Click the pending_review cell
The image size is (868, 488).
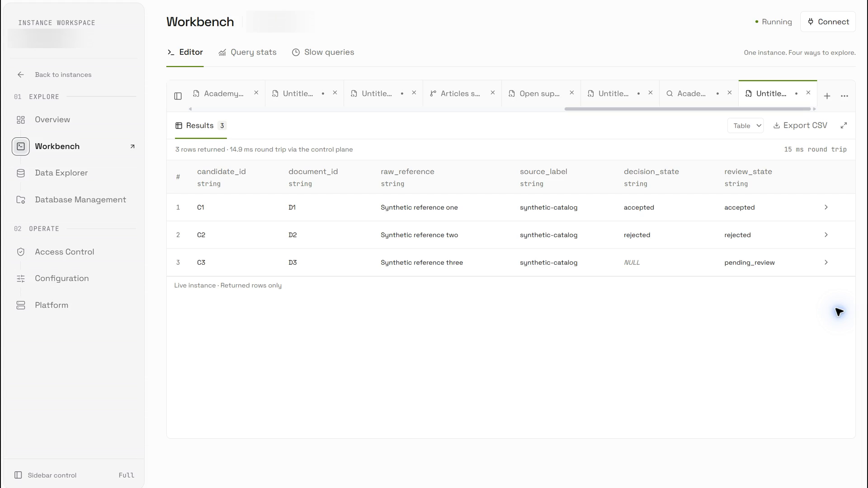point(749,263)
